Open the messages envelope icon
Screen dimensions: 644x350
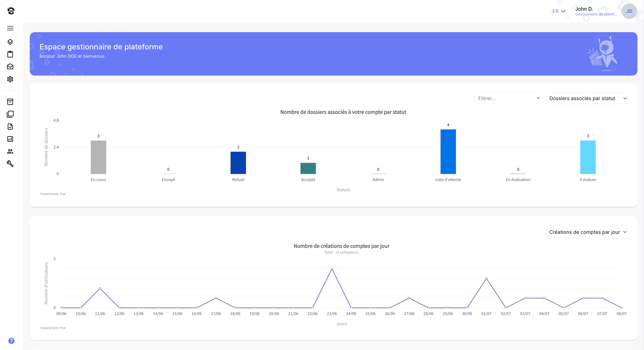click(10, 66)
